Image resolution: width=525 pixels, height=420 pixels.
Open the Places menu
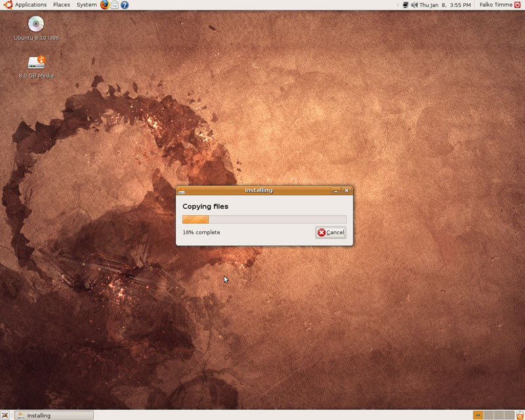[62, 5]
